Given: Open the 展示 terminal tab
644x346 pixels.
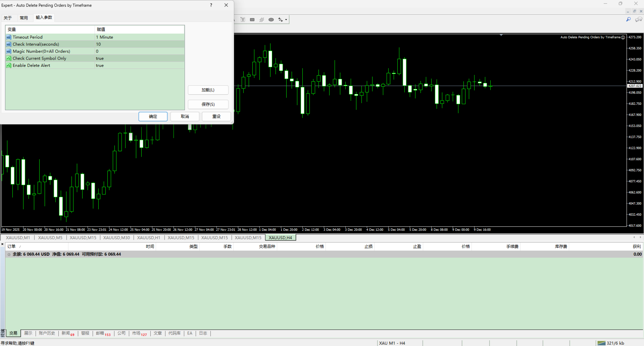Looking at the screenshot, I should point(28,333).
